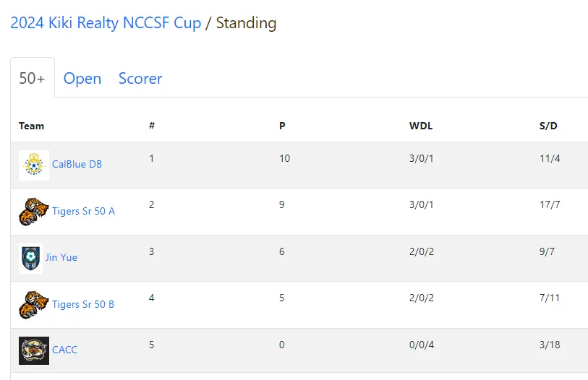Open the Tigers Sr 50 A team link
588x380 pixels.
[83, 211]
